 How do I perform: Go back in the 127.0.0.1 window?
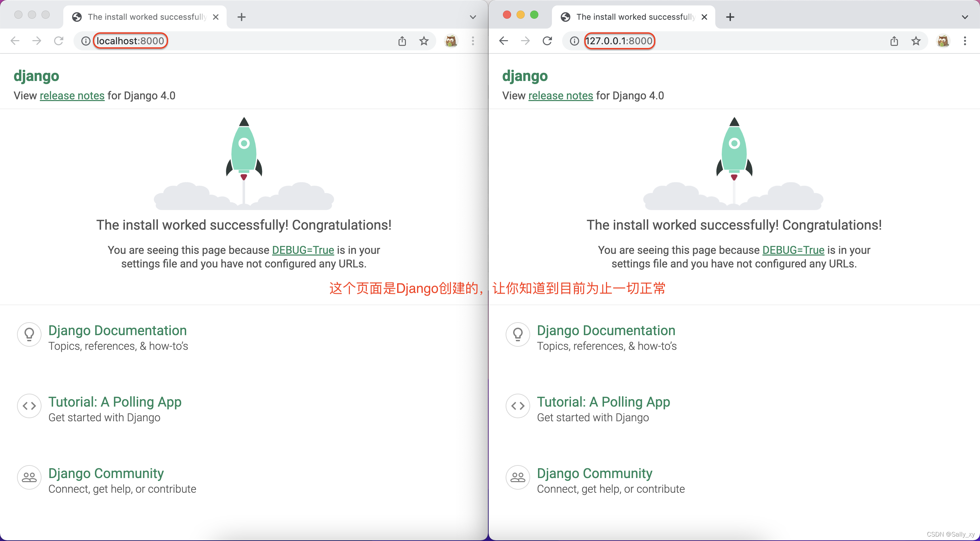503,41
